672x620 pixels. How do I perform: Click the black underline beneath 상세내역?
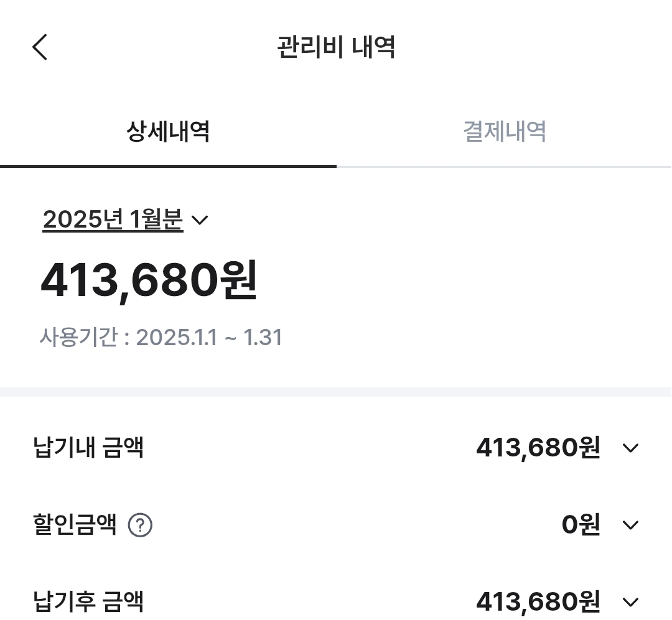168,166
